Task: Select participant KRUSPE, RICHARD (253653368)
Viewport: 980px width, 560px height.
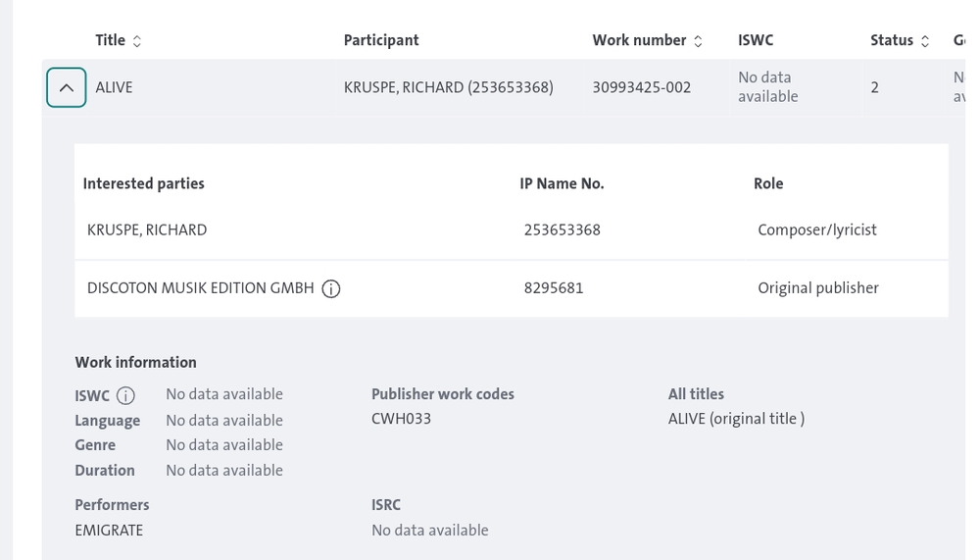Action: pyautogui.click(x=448, y=87)
